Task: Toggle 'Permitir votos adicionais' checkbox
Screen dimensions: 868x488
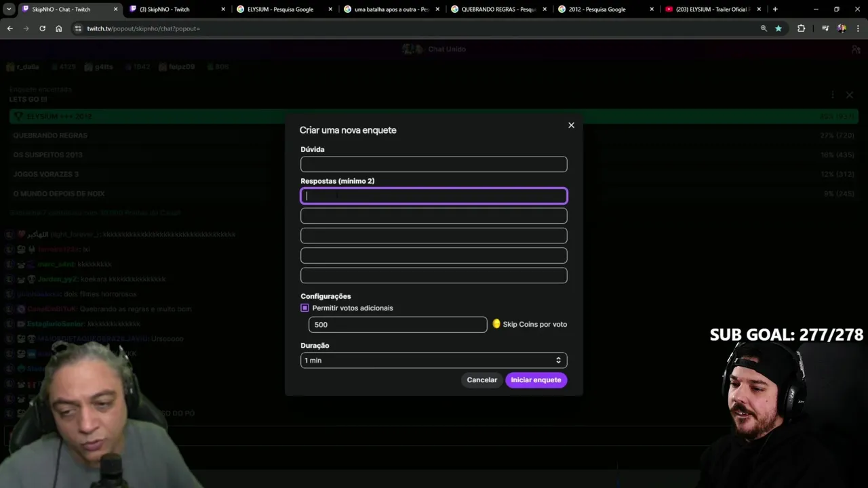Action: (304, 308)
